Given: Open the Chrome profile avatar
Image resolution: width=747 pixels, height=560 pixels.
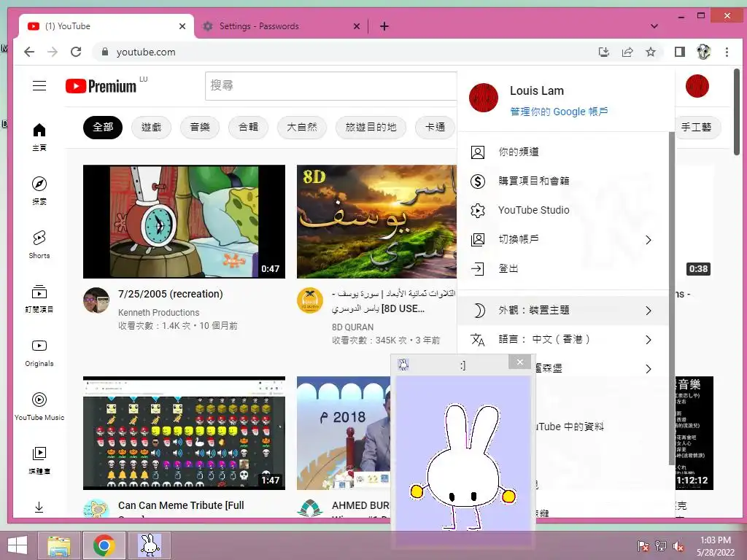Looking at the screenshot, I should [x=704, y=52].
